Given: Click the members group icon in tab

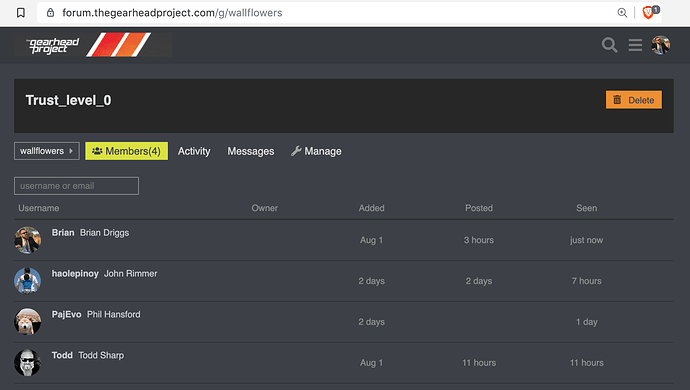Looking at the screenshot, I should click(x=97, y=151).
